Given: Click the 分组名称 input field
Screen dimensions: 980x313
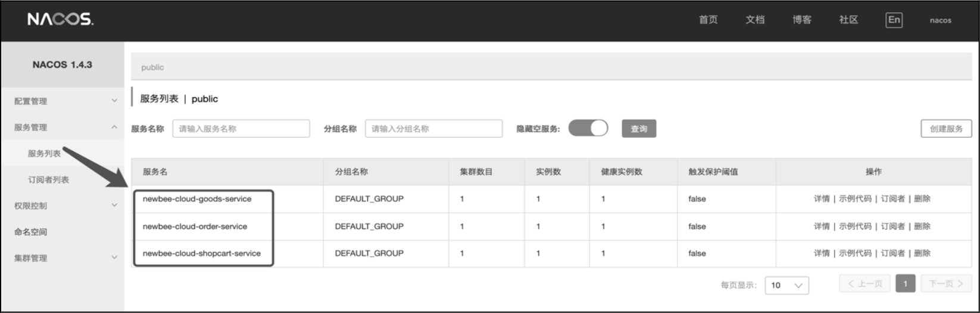Looking at the screenshot, I should coord(433,129).
